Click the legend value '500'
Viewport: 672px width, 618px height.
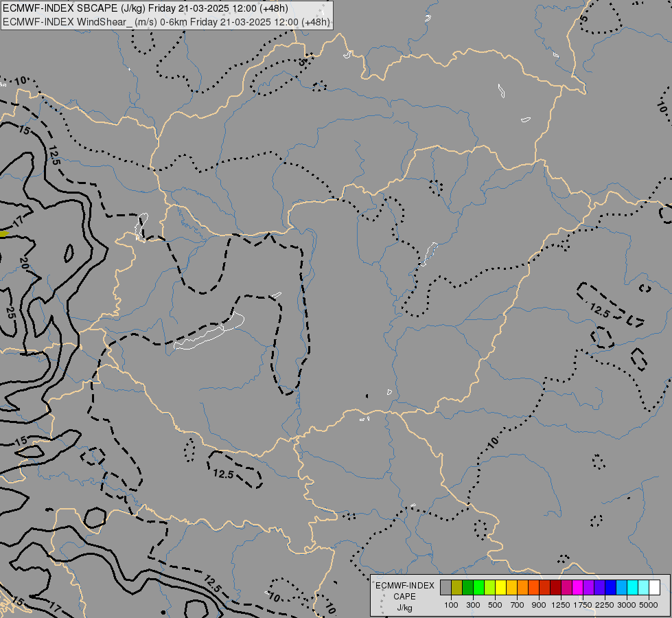[495, 605]
